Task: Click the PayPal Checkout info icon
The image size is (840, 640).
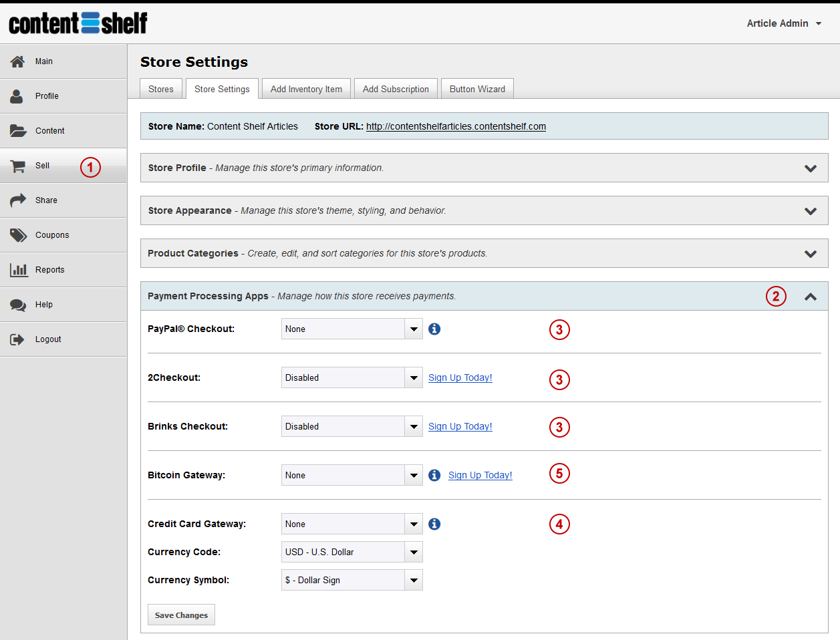Action: pos(434,329)
